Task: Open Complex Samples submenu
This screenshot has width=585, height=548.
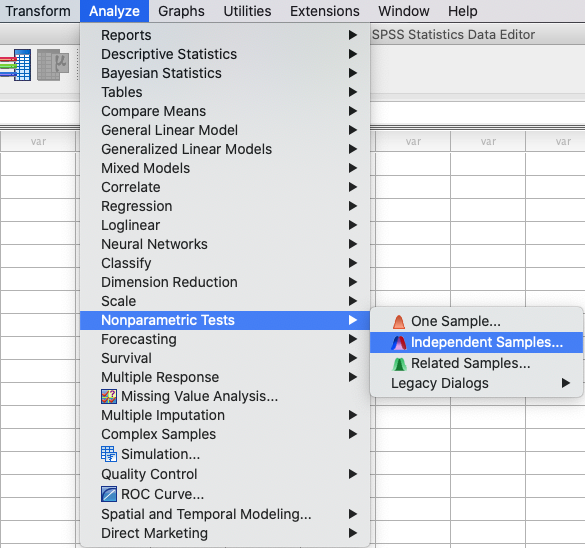Action: 225,435
